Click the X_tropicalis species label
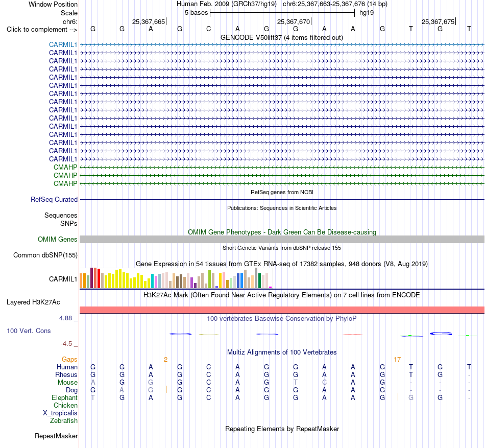The width and height of the screenshot is (485, 448). pyautogui.click(x=60, y=413)
